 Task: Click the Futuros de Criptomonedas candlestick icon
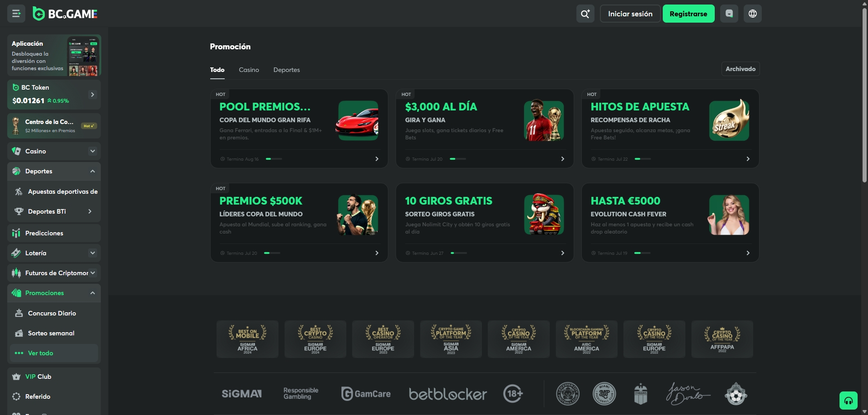tap(16, 273)
